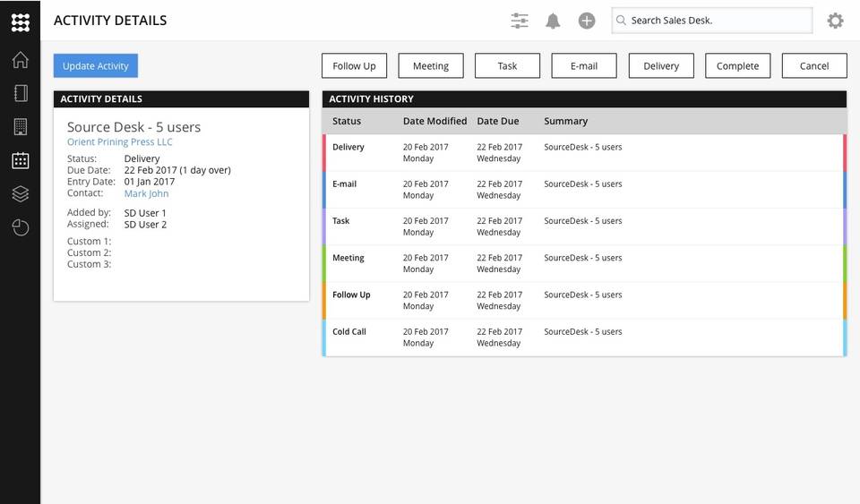Click the Cancel button
860x504 pixels.
click(x=814, y=65)
